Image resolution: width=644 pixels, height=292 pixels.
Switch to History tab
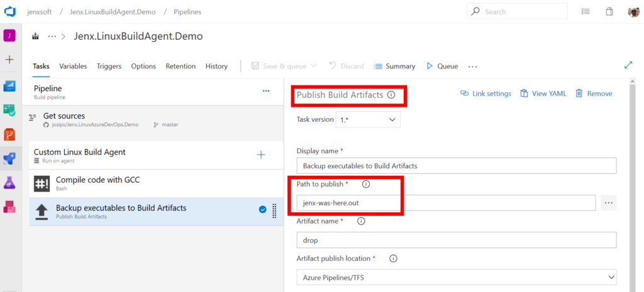216,66
